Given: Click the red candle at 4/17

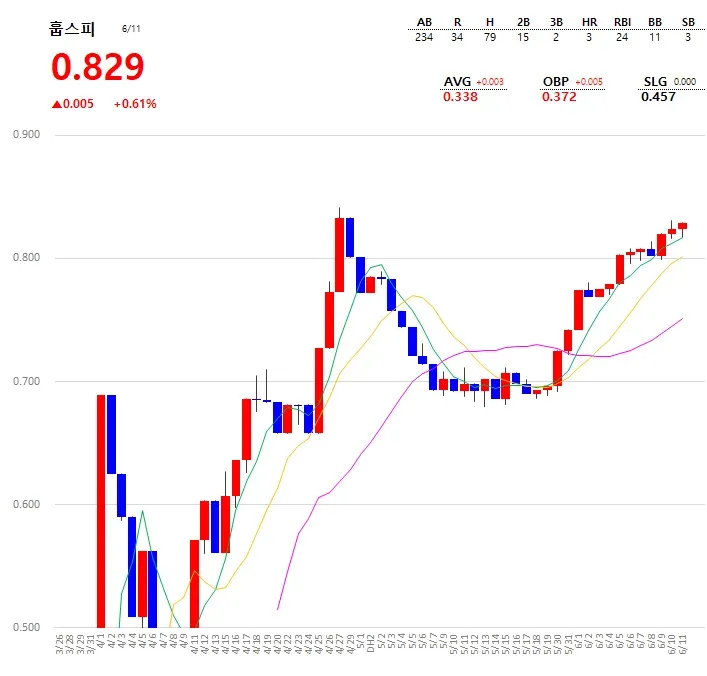Looking at the screenshot, I should point(247,429).
